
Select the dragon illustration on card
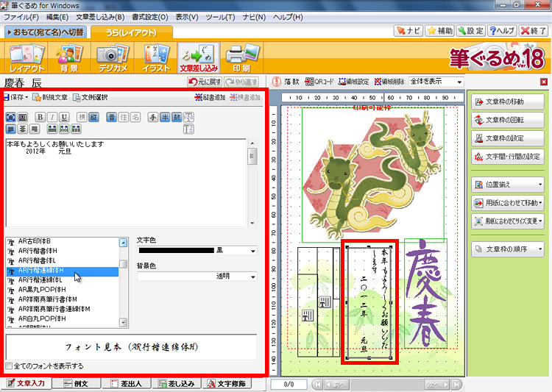coord(373,175)
